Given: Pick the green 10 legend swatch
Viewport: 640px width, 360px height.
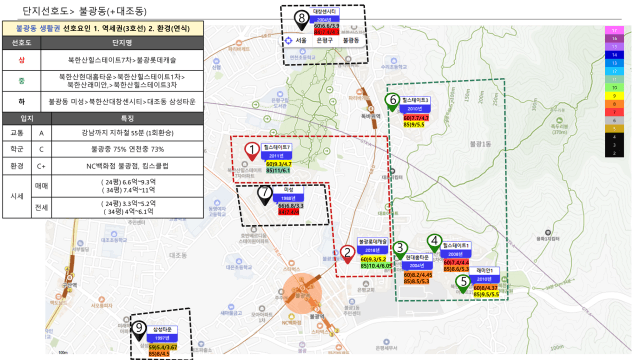Looking at the screenshot, I should (x=614, y=88).
